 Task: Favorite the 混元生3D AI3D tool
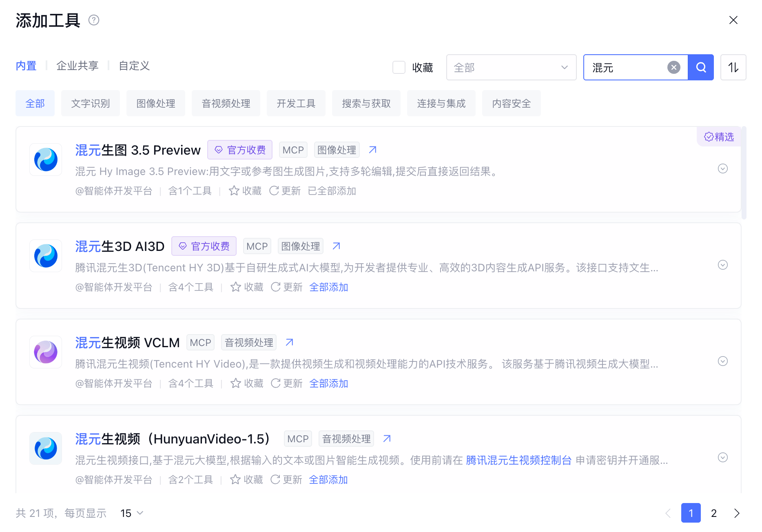[x=247, y=287]
